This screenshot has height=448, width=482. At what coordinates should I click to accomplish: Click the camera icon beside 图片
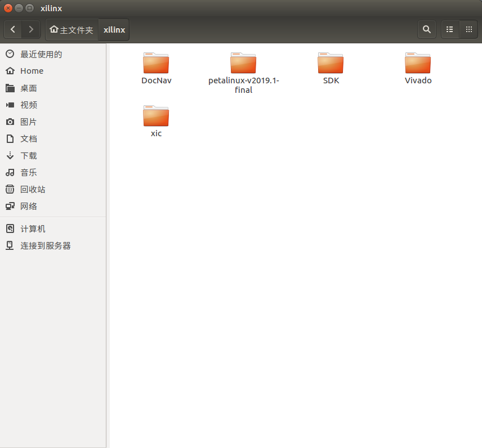click(10, 122)
